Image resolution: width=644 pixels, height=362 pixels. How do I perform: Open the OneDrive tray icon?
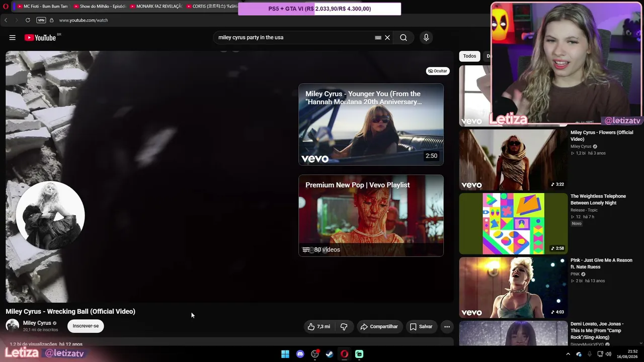tap(579, 354)
